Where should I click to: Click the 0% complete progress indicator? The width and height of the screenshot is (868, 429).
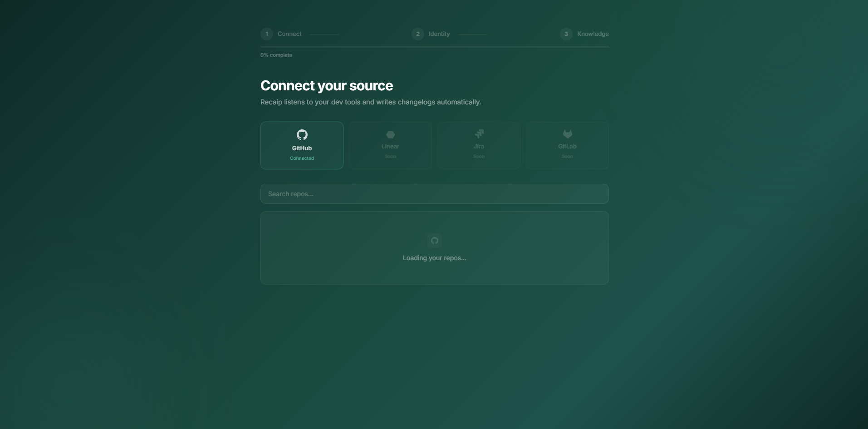pyautogui.click(x=276, y=54)
